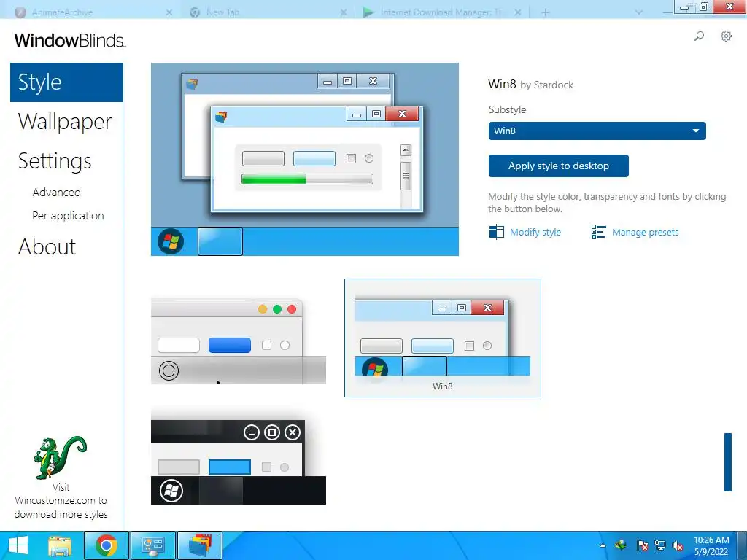Switch to the New Tab browser tab
Viewport: 747px width, 560px height.
(268, 12)
